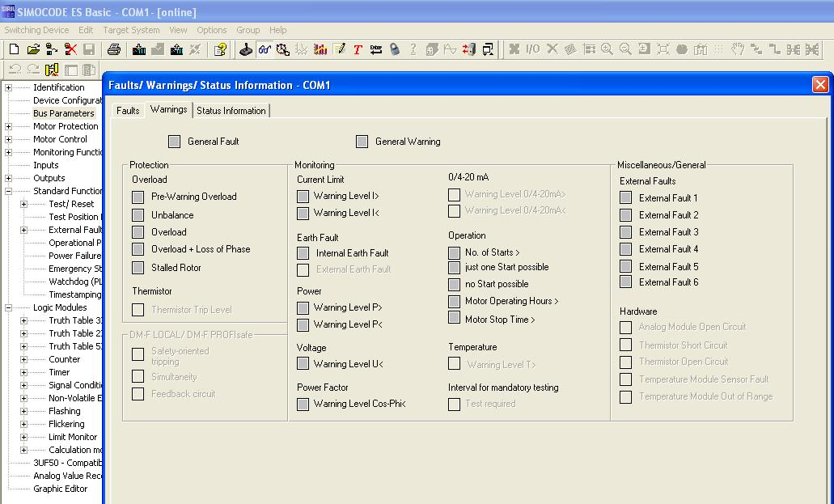834x504 pixels.
Task: Expand the Limit Monitor tree node
Action: 24,437
